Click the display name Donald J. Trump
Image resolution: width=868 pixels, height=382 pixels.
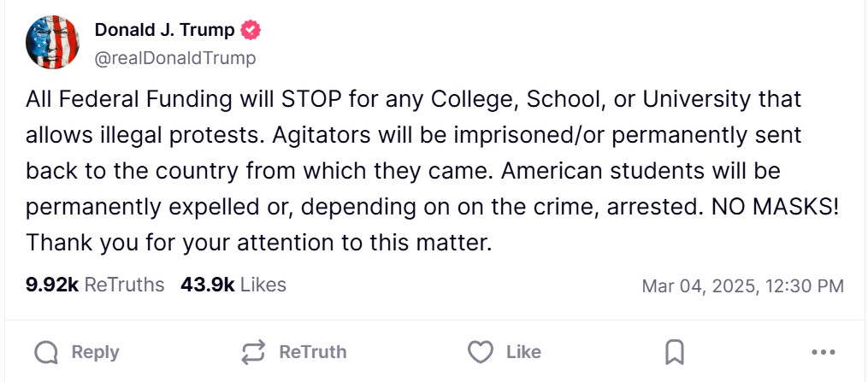[164, 30]
